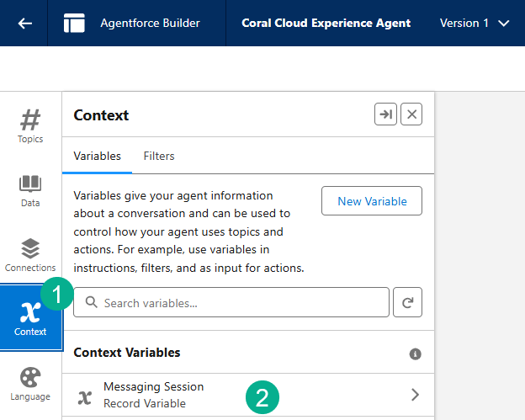Click the New Variable button
The width and height of the screenshot is (525, 420).
372,201
